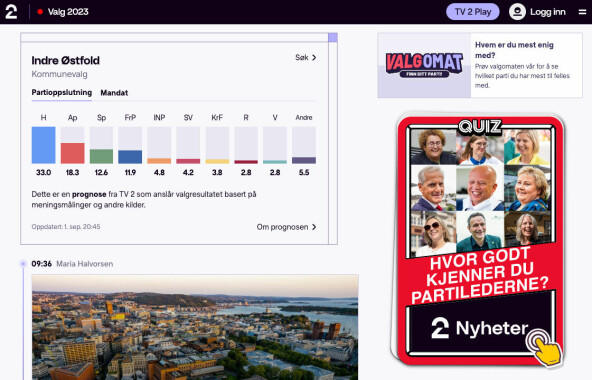Click the value 12.6 under Sp
This screenshot has width=592, height=380.
tap(101, 173)
